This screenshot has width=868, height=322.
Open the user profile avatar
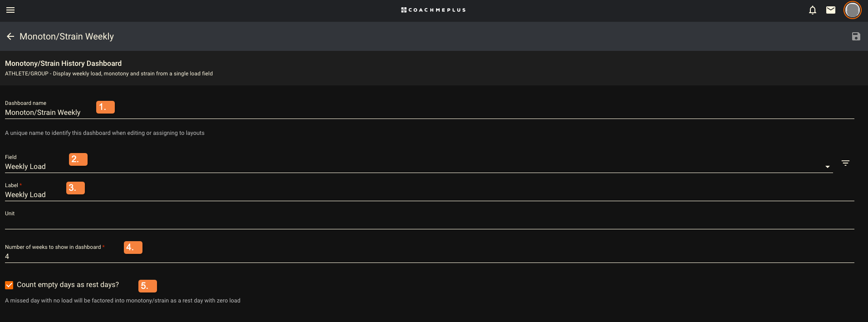853,10
